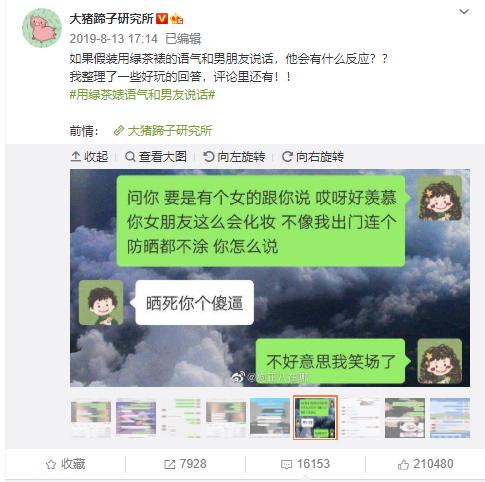Rotate image right with 向右旋转
The height and width of the screenshot is (482, 485).
[x=313, y=156]
